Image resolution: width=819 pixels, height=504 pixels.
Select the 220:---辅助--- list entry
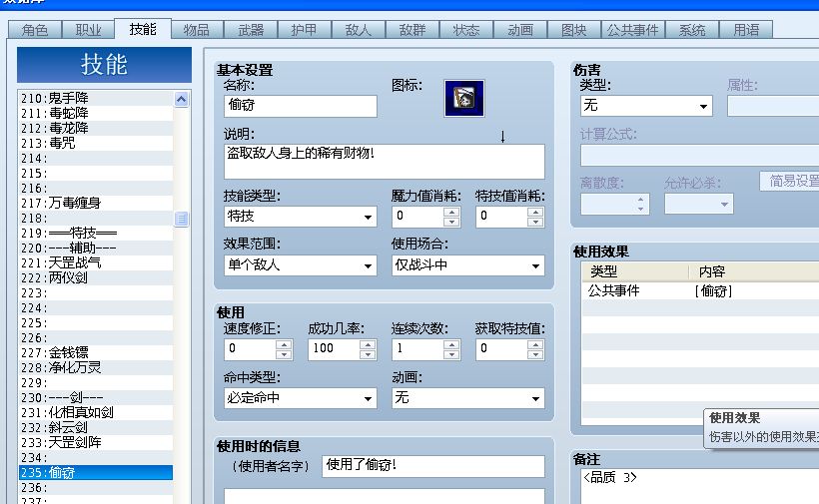[96, 249]
